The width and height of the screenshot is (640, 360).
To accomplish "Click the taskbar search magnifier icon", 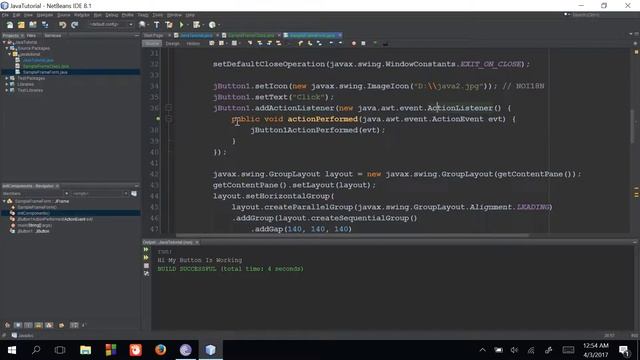I will [36, 350].
